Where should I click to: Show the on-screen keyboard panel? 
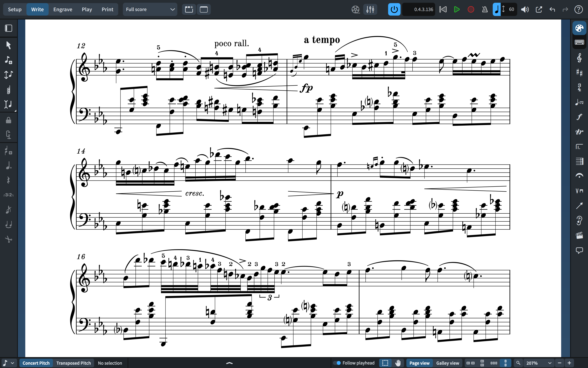coord(579,42)
